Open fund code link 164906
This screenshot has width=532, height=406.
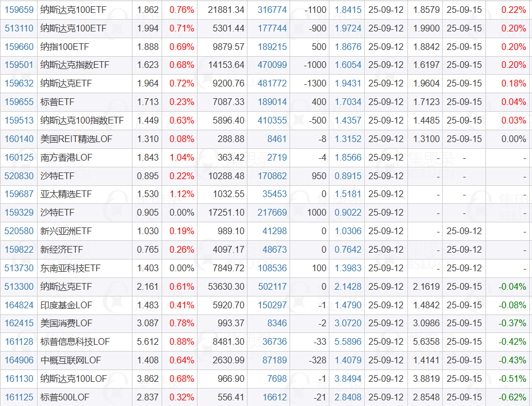[19, 360]
